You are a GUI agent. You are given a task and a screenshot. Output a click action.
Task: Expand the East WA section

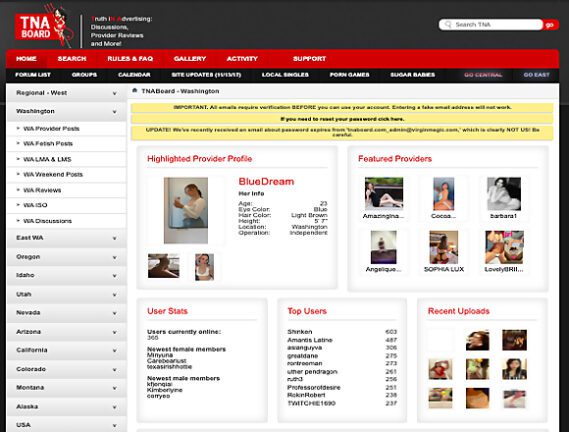pyautogui.click(x=66, y=238)
